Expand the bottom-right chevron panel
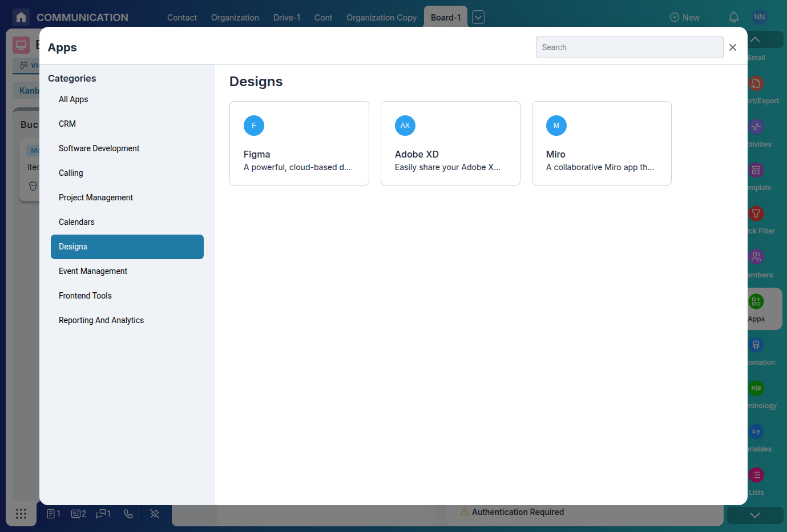 (754, 515)
